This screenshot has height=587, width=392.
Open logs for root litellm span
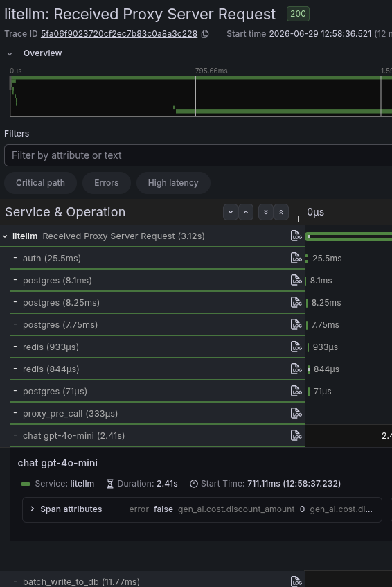click(x=296, y=236)
